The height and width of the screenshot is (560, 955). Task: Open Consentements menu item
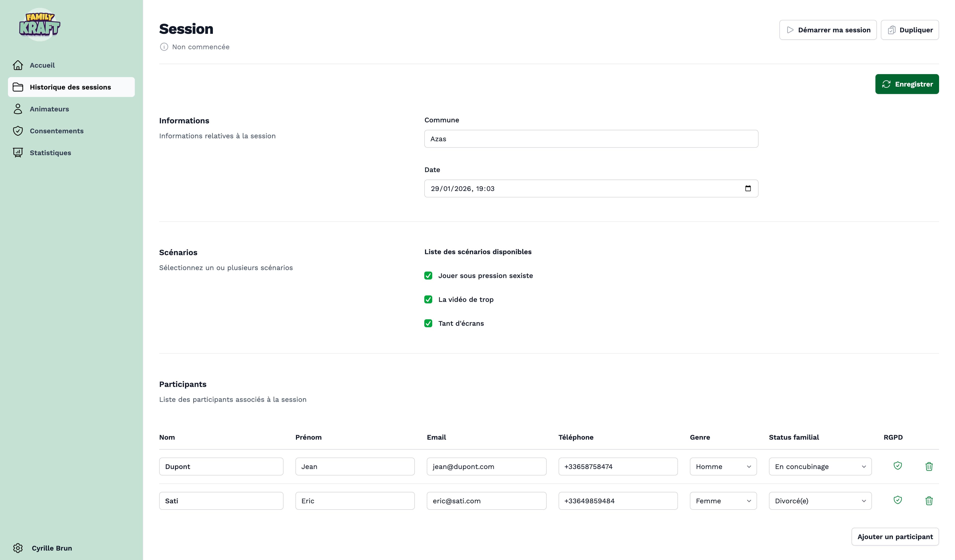56,131
